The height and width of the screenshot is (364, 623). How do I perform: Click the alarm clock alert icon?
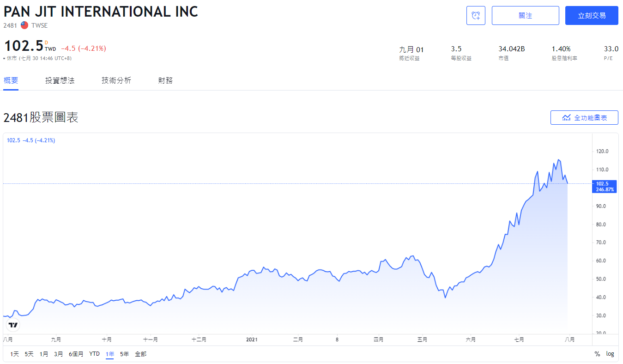(476, 15)
